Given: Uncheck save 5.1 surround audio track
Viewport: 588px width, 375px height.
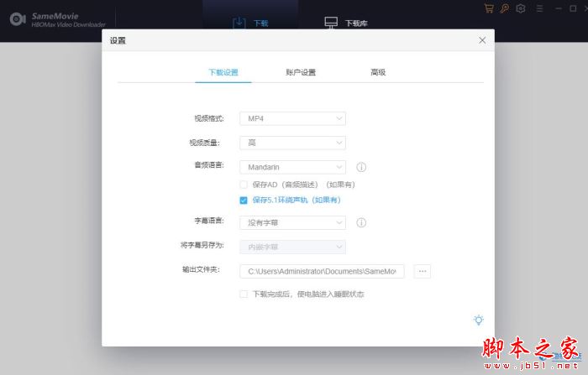Looking at the screenshot, I should coord(244,200).
